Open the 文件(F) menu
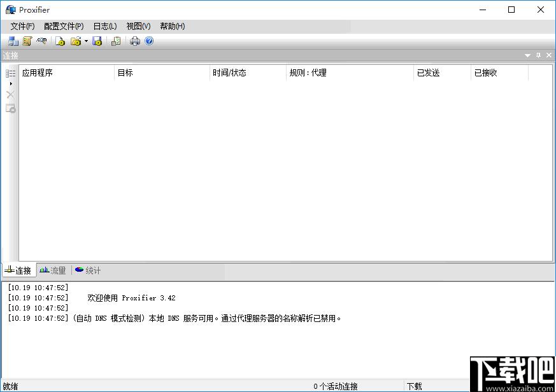This screenshot has width=556, height=392. pyautogui.click(x=22, y=26)
